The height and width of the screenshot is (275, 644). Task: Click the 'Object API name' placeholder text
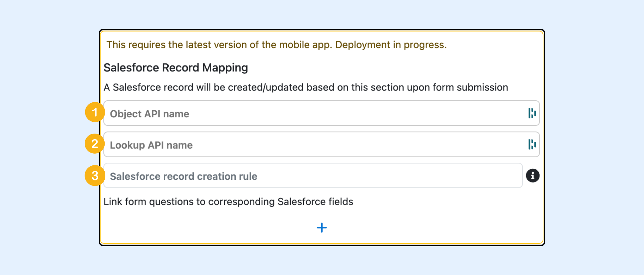(x=150, y=114)
